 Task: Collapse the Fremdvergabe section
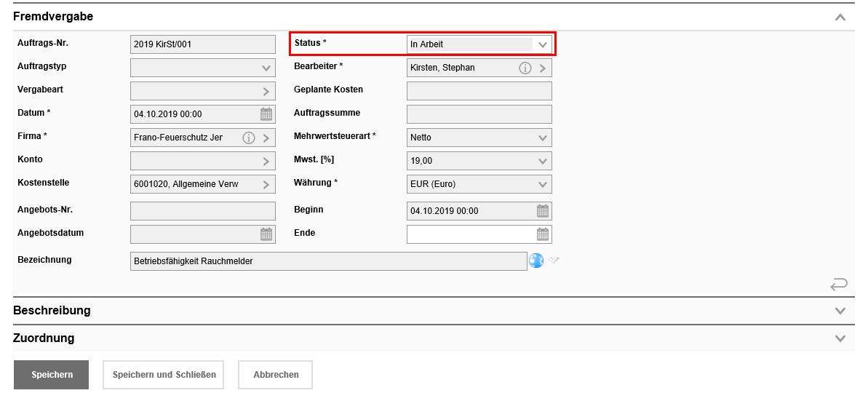(x=840, y=17)
